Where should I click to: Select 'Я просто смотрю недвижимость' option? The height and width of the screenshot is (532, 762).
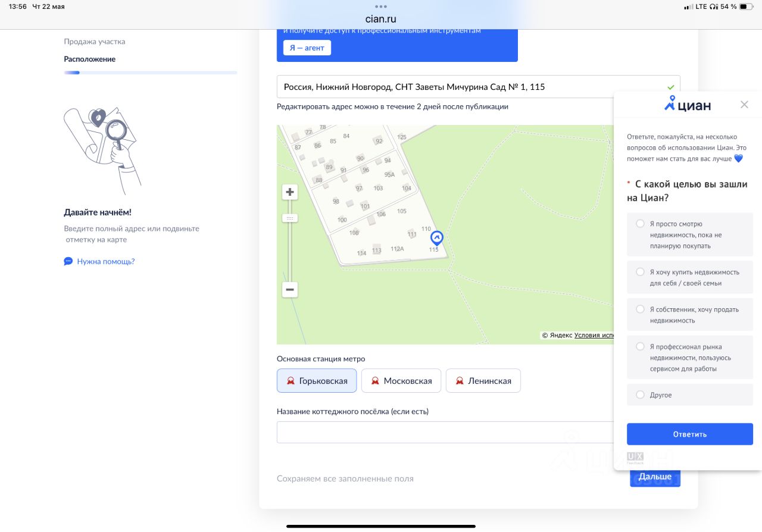click(690, 234)
